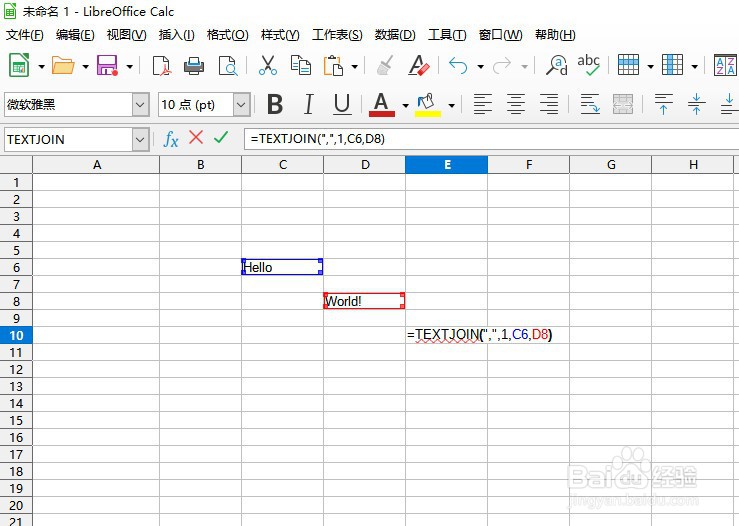
Task: Click the Sort AZ icon
Action: tap(725, 65)
